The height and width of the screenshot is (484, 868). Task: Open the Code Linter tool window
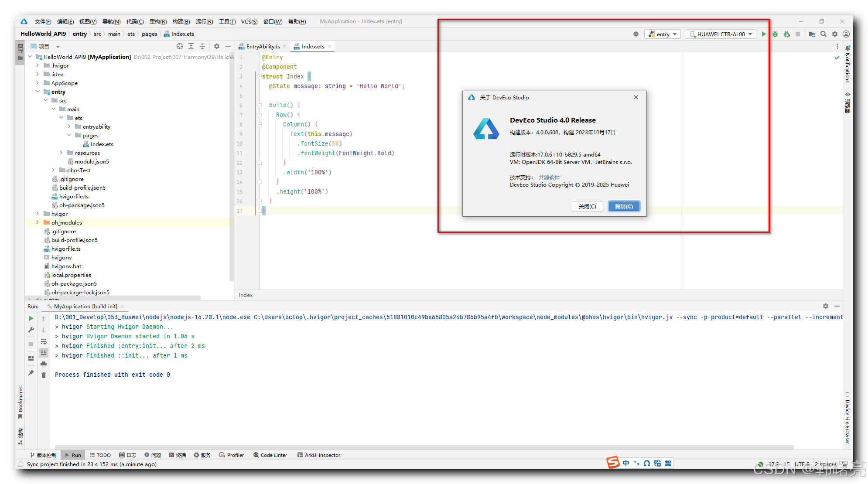270,455
